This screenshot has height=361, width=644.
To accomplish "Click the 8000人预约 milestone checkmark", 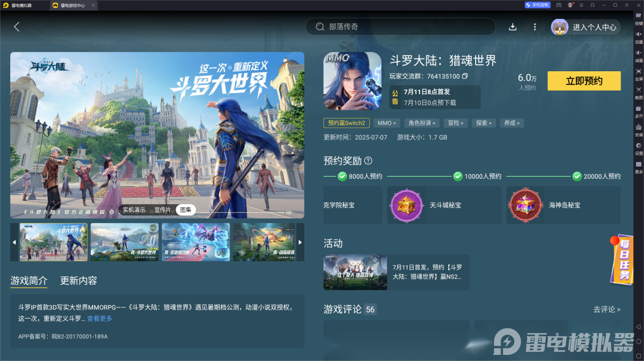I will tap(342, 176).
